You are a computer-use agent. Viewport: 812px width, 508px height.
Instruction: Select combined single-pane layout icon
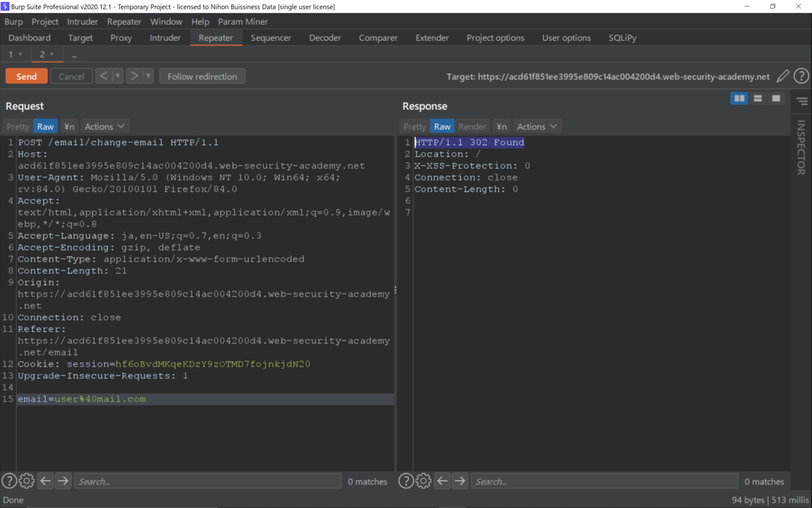[776, 99]
